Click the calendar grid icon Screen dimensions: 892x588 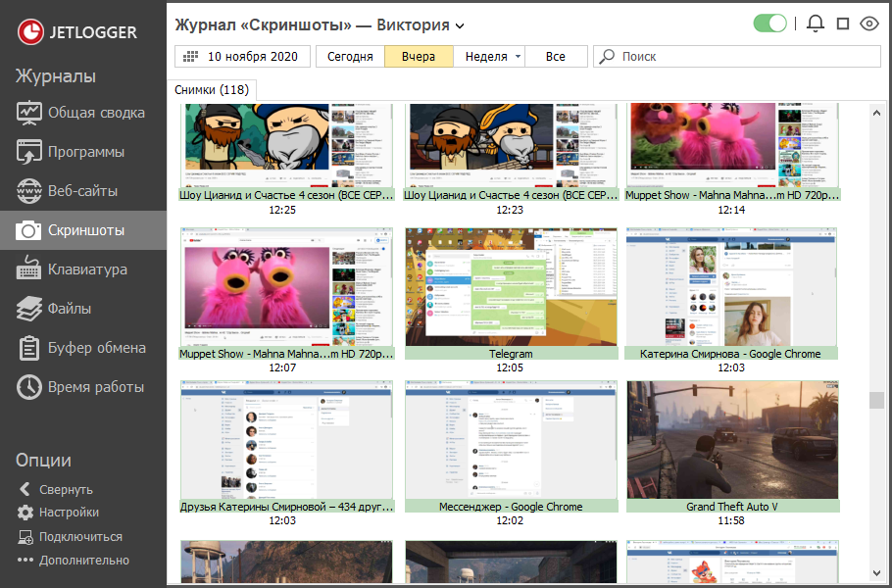pyautogui.click(x=190, y=56)
